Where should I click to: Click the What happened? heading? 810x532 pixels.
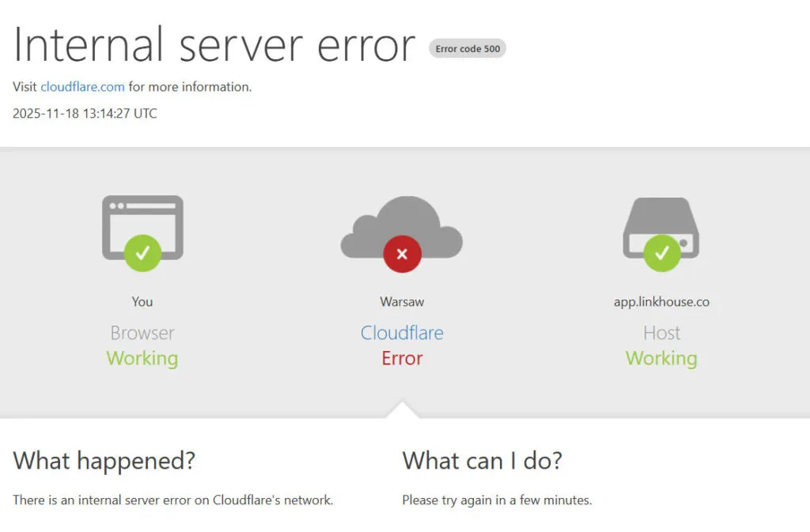104,461
